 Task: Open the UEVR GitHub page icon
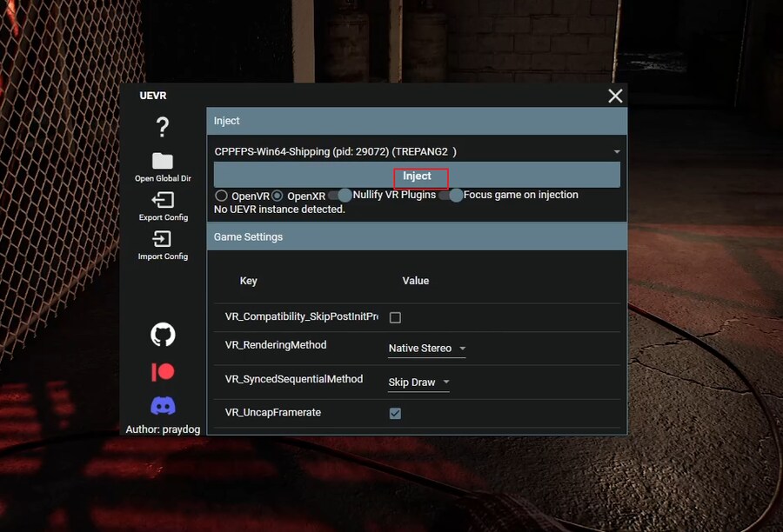click(162, 335)
